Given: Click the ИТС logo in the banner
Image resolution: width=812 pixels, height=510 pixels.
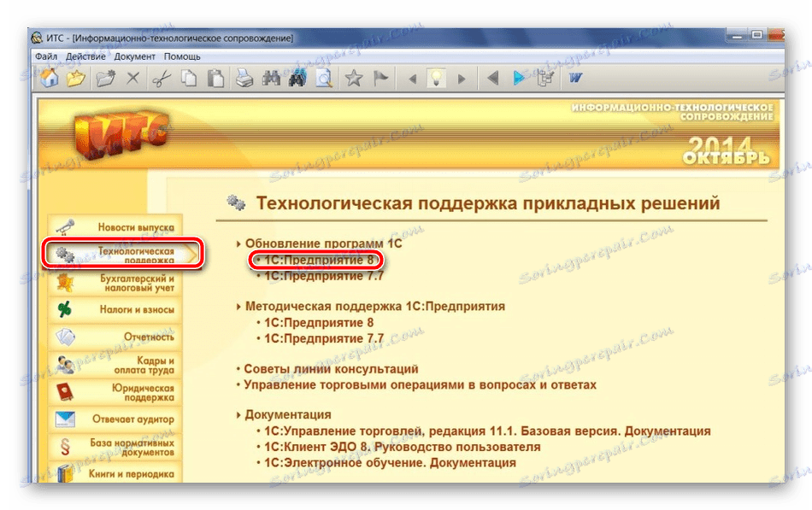Looking at the screenshot, I should (x=121, y=133).
